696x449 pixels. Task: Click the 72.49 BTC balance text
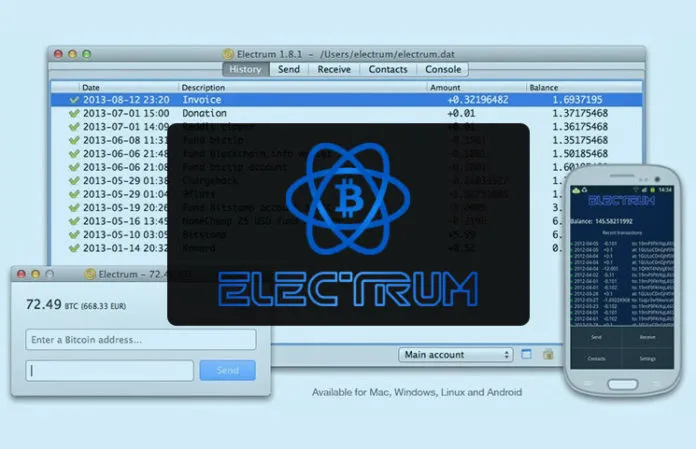76,305
